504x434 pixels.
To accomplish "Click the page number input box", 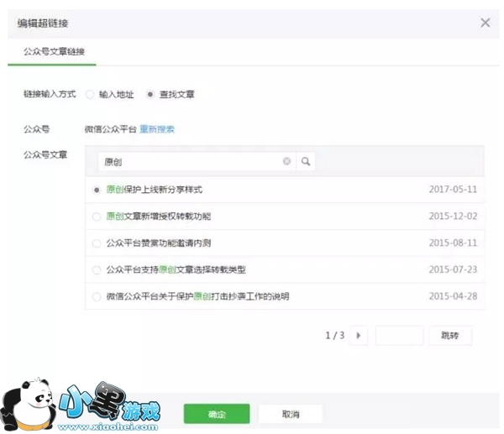I will 399,336.
